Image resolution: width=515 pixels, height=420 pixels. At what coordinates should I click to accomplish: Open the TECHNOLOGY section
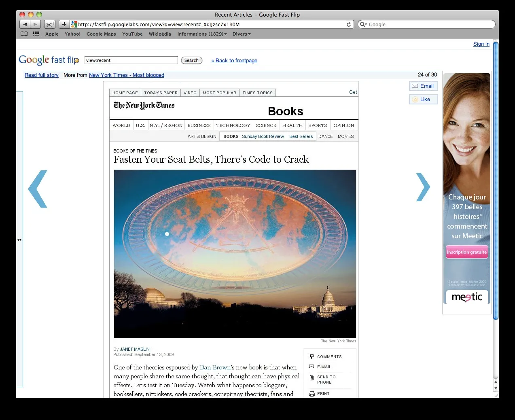[233, 125]
